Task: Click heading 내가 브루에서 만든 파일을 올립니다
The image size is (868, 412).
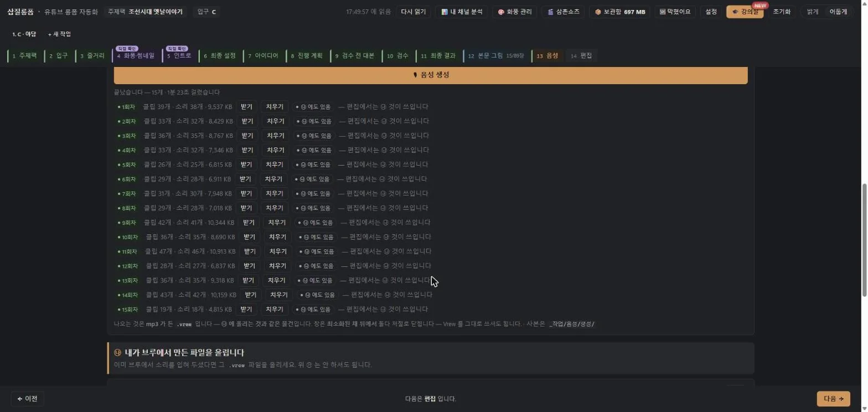Action: pos(184,353)
